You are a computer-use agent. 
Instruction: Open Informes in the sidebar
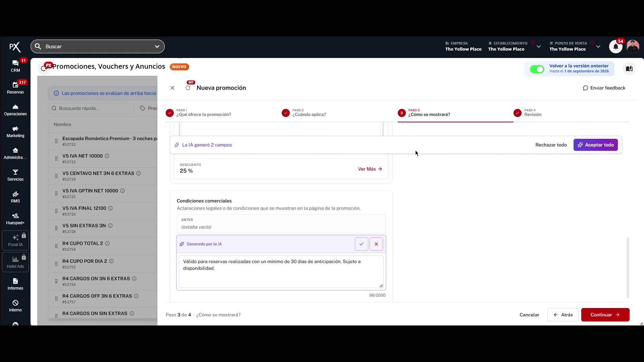(15, 284)
